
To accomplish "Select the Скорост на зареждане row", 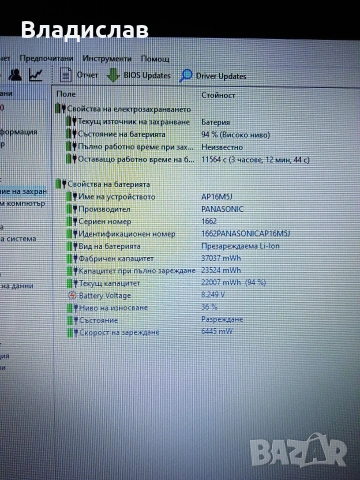I will pos(150,332).
